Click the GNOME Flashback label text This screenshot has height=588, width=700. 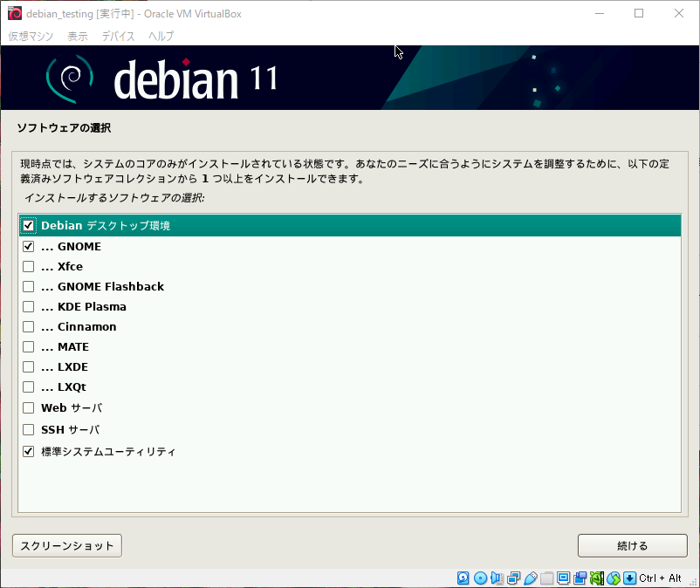point(111,286)
